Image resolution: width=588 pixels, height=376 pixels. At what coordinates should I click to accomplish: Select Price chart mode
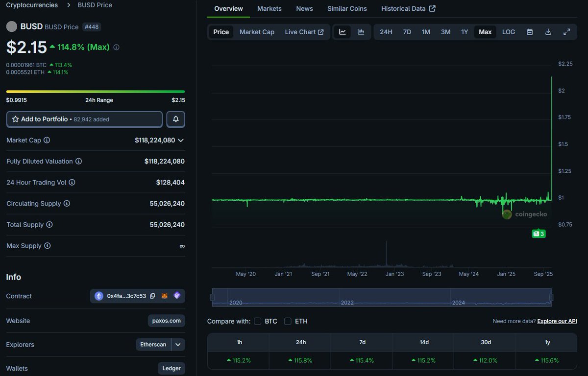point(221,32)
